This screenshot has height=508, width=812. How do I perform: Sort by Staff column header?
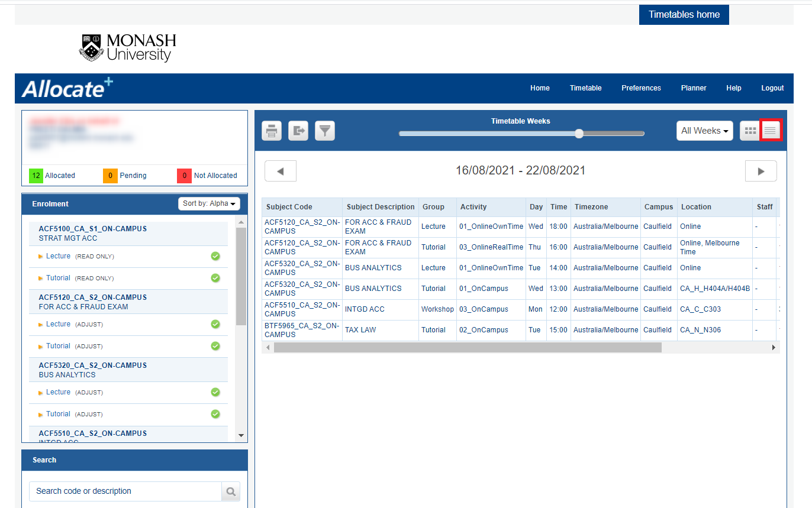765,207
